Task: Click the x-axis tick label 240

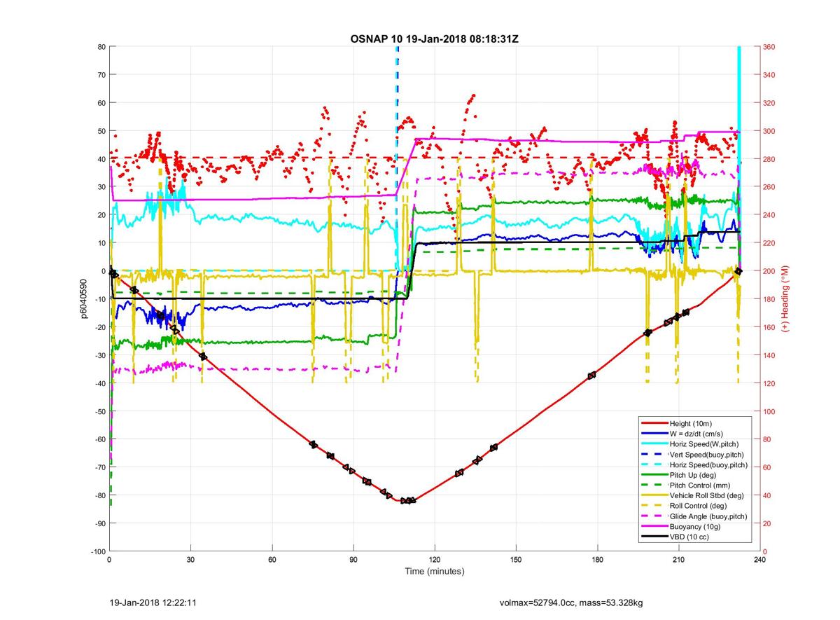Action: coord(759,560)
